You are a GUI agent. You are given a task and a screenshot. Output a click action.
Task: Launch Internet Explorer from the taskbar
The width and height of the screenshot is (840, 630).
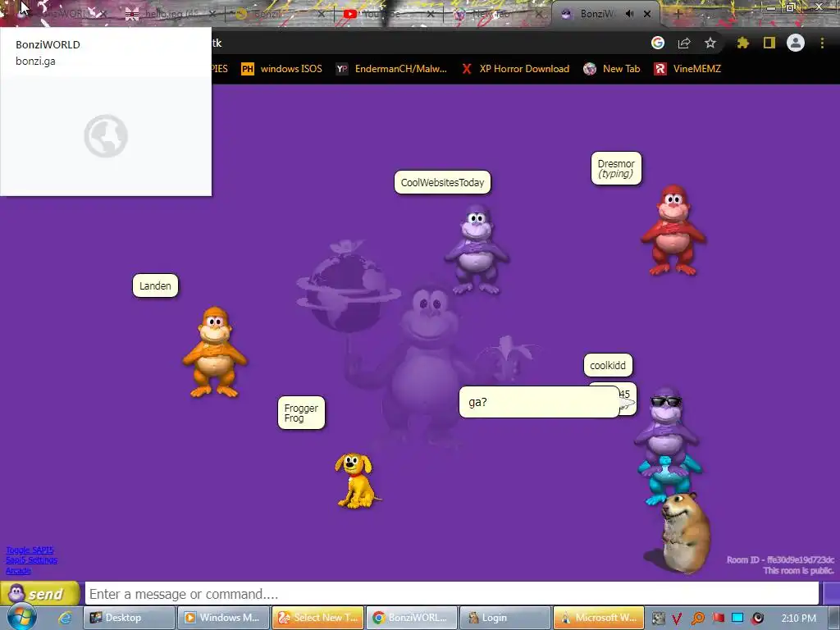pyautogui.click(x=66, y=618)
